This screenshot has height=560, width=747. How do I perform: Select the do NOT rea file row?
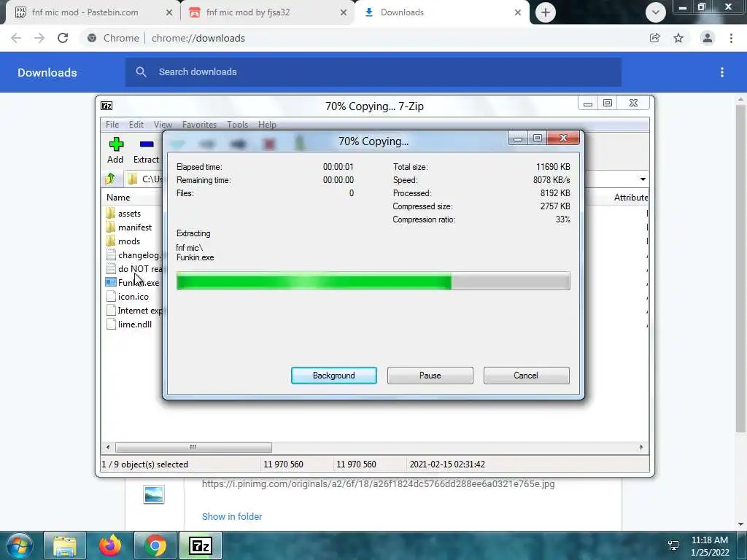pos(133,268)
